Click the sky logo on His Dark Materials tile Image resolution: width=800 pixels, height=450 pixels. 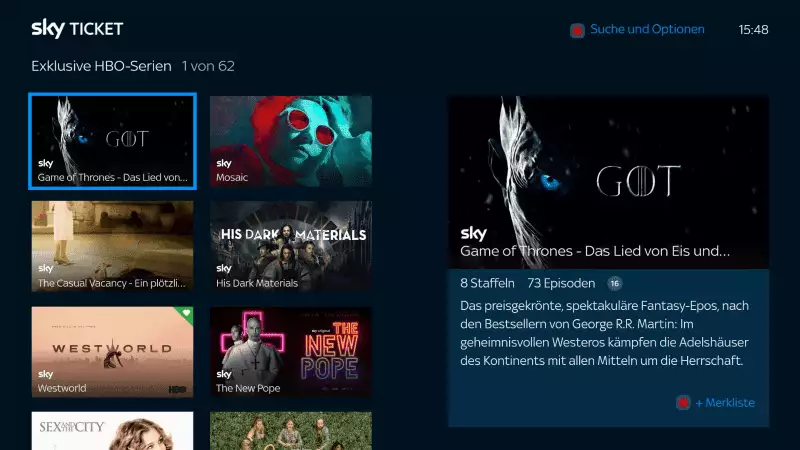pos(223,268)
